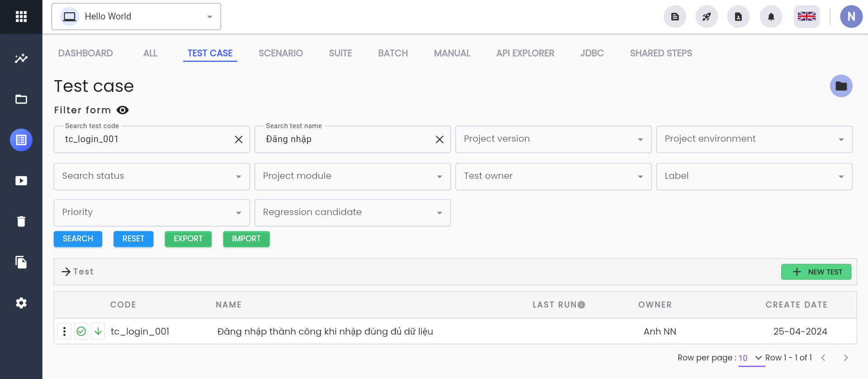Open the analytics chart sidebar icon

tap(21, 58)
